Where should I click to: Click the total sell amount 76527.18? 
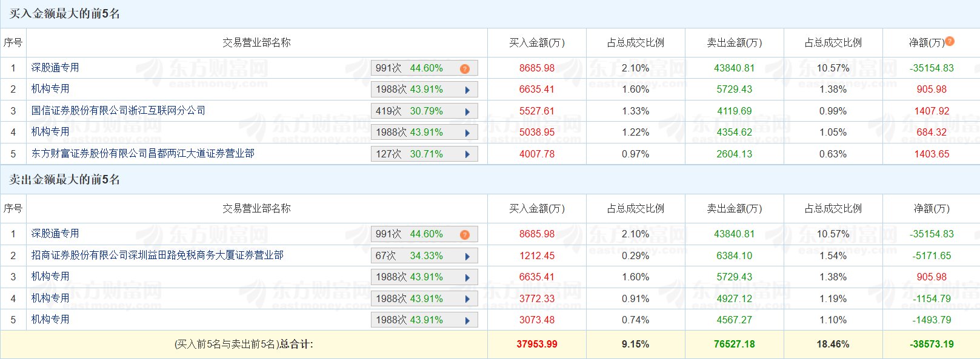point(735,344)
